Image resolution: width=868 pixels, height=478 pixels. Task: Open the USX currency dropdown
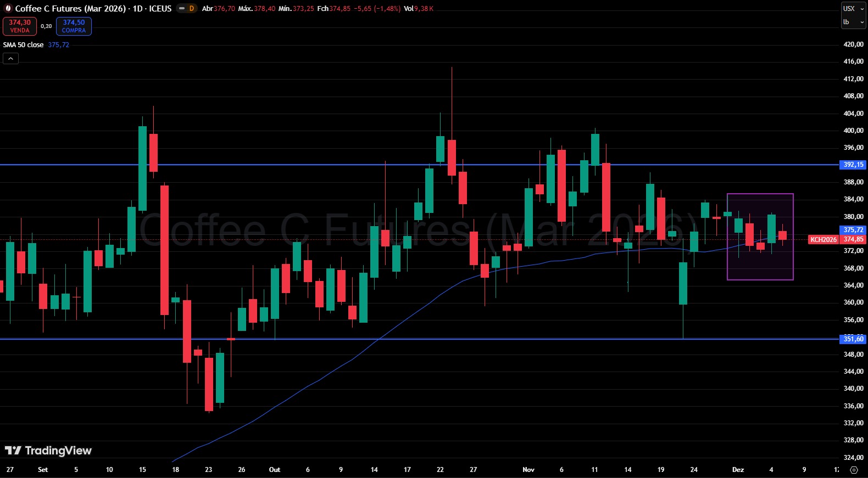pos(853,8)
